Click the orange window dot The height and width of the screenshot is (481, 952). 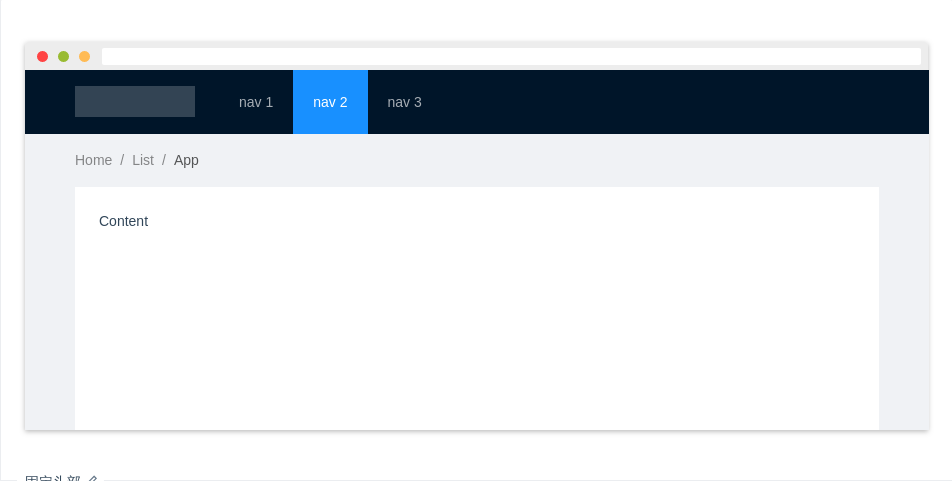(x=84, y=56)
